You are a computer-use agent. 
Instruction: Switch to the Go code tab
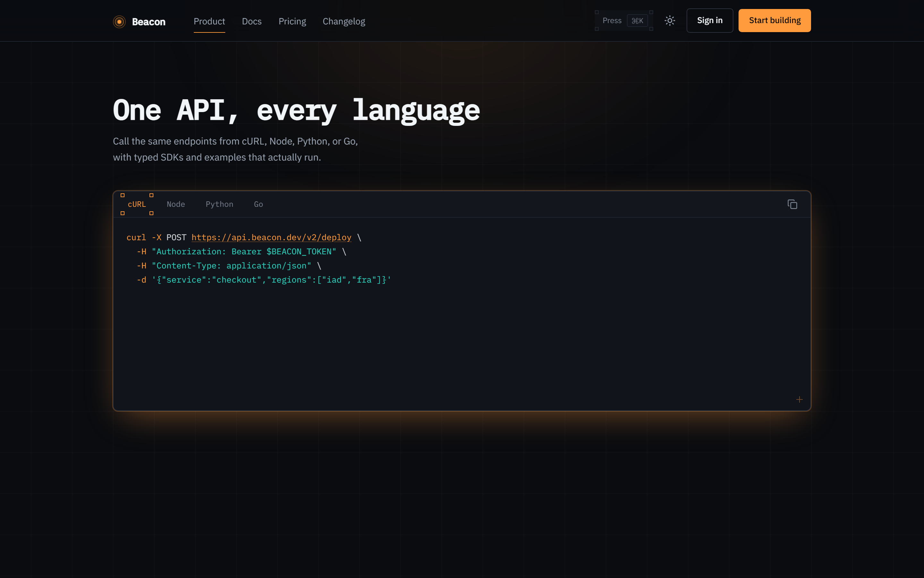click(259, 204)
